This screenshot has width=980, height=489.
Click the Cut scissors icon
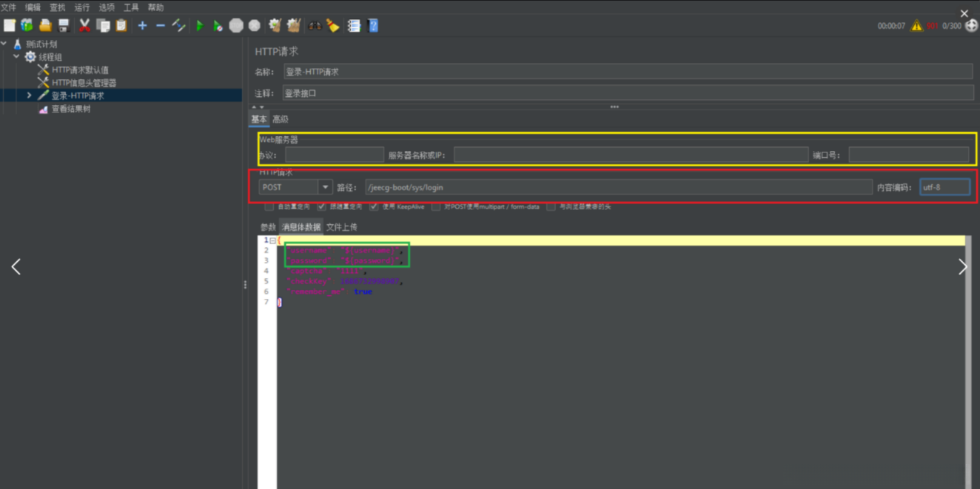pos(84,26)
